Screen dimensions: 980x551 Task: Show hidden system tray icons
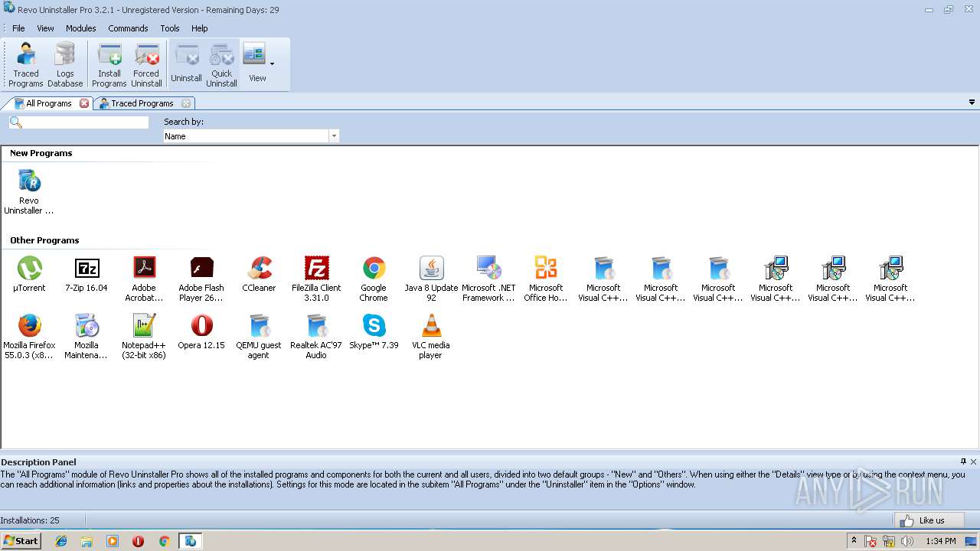tap(854, 541)
